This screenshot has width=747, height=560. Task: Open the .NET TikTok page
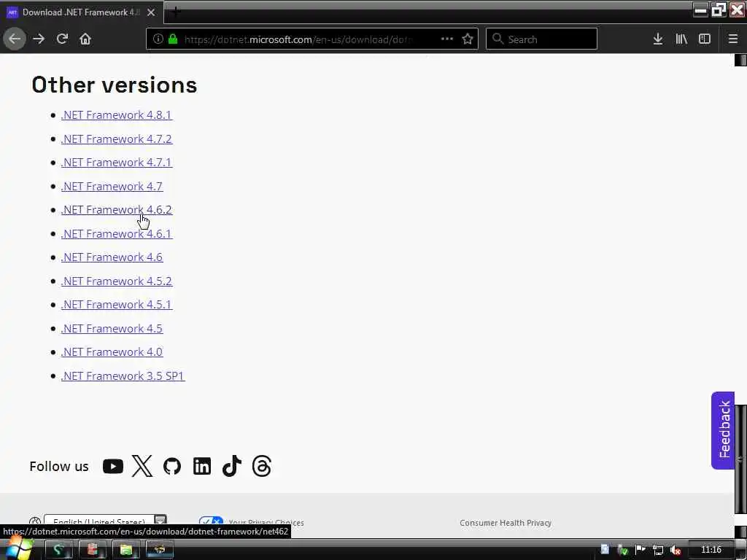pyautogui.click(x=231, y=466)
